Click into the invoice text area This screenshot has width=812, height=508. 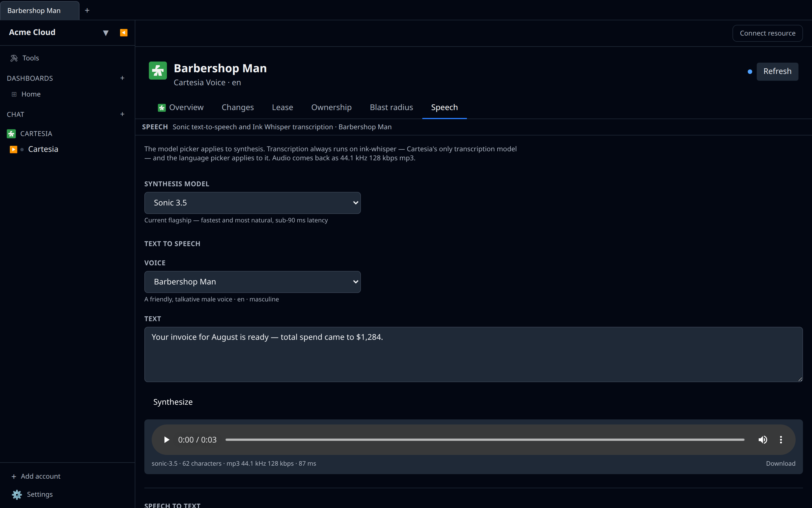click(473, 354)
